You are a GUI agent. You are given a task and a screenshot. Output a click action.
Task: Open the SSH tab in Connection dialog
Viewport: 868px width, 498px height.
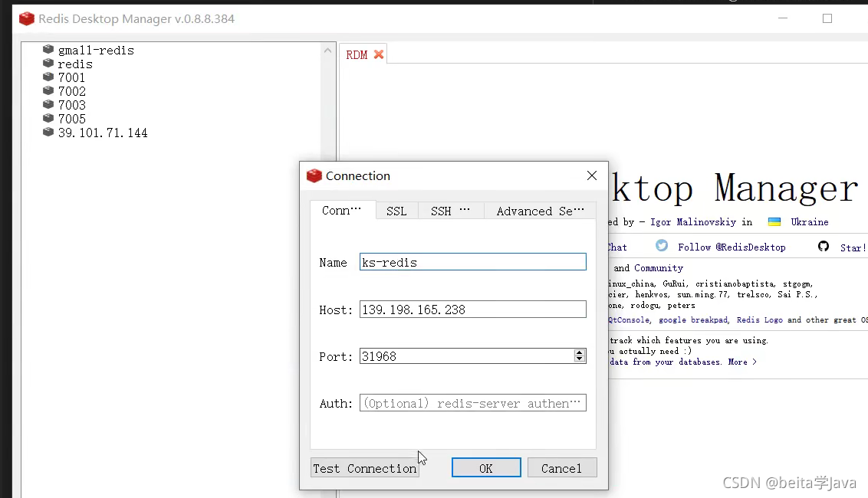pos(451,211)
